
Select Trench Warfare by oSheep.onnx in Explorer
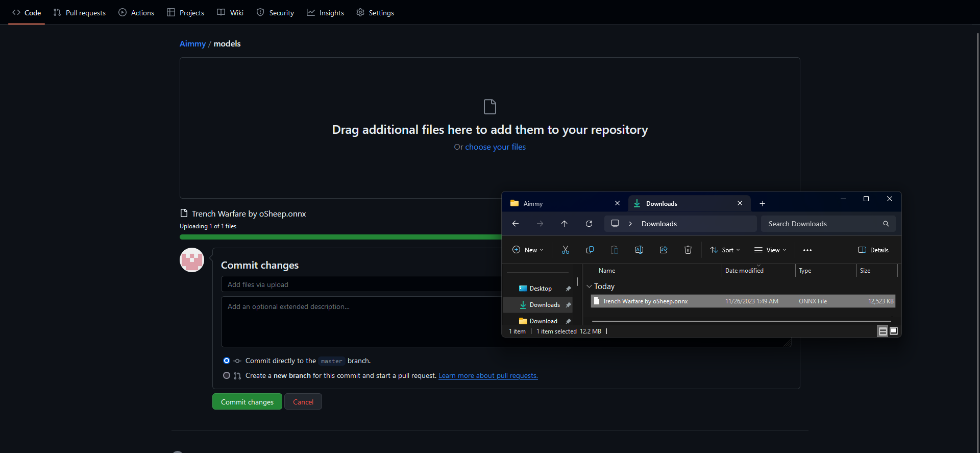coord(743,301)
